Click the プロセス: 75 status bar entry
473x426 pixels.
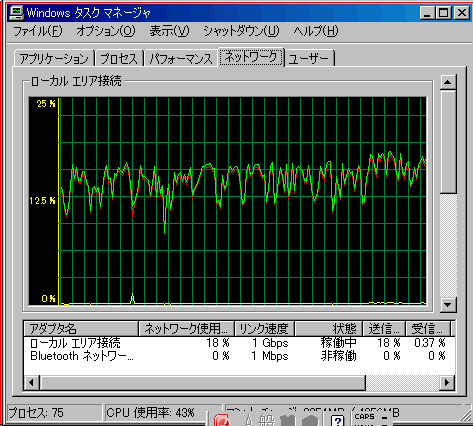click(55, 413)
